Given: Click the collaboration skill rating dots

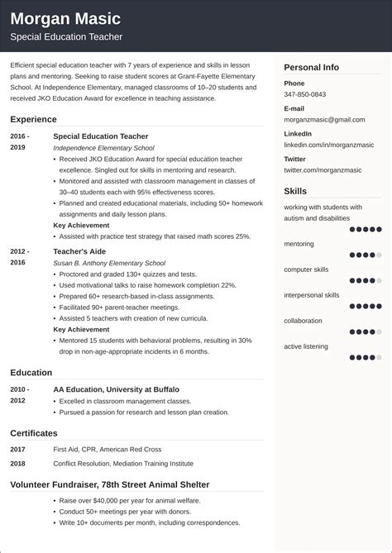Looking at the screenshot, I should (x=366, y=331).
